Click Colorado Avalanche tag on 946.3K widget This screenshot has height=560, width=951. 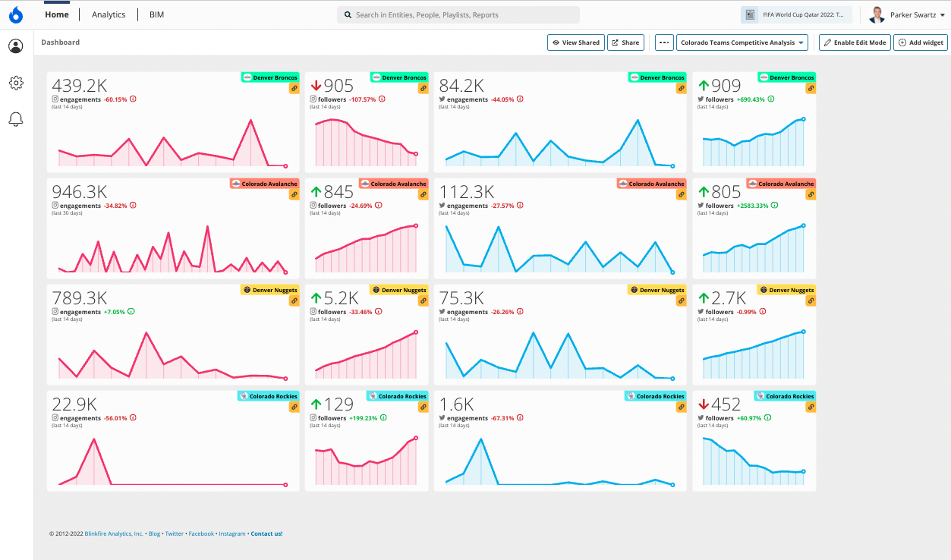click(x=264, y=184)
